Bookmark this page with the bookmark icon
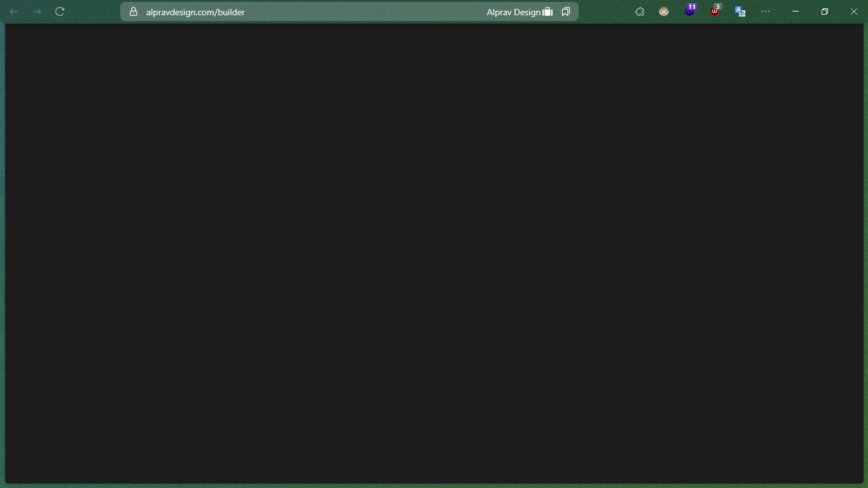The height and width of the screenshot is (488, 868). pyautogui.click(x=566, y=11)
